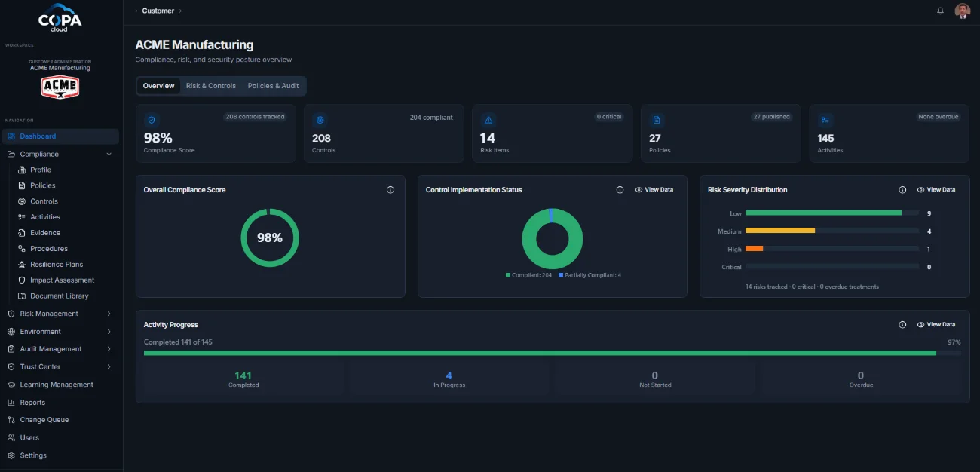This screenshot has width=980, height=472.
Task: Switch to Policies & Audit tab
Action: pos(274,86)
